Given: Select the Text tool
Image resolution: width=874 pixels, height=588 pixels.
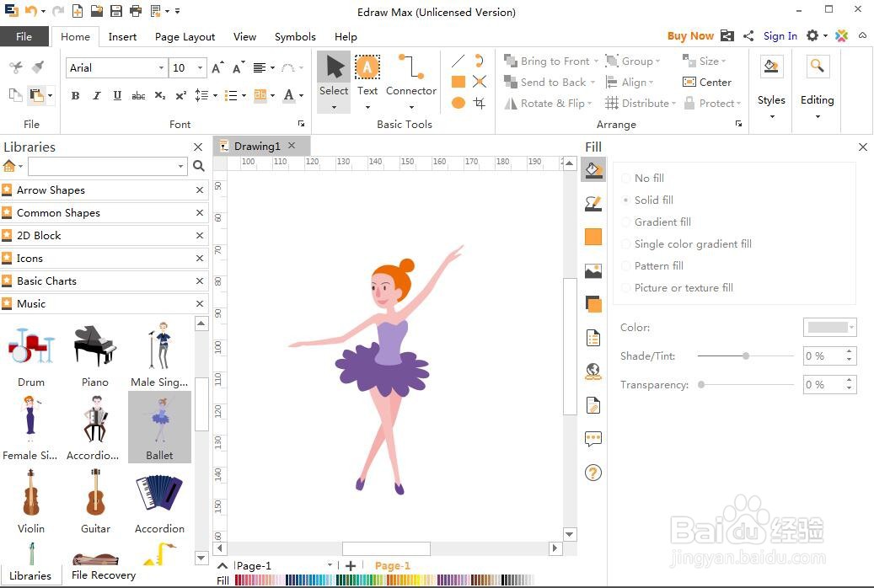Looking at the screenshot, I should pos(367,82).
